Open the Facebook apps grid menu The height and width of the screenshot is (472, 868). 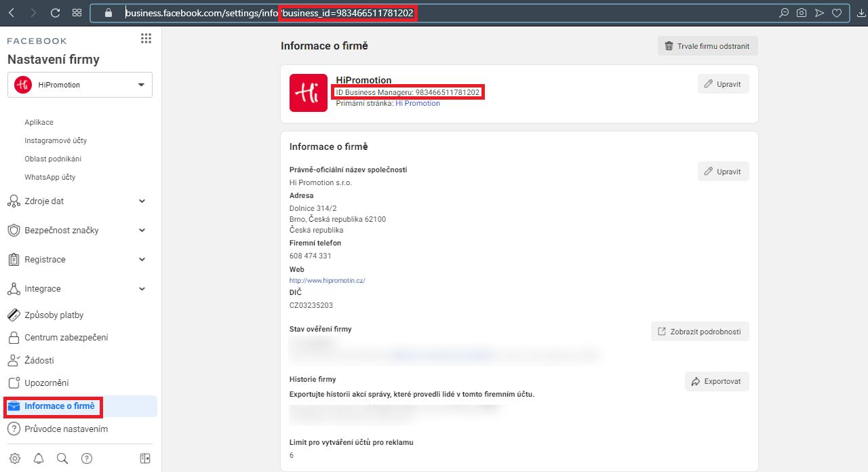click(x=146, y=39)
